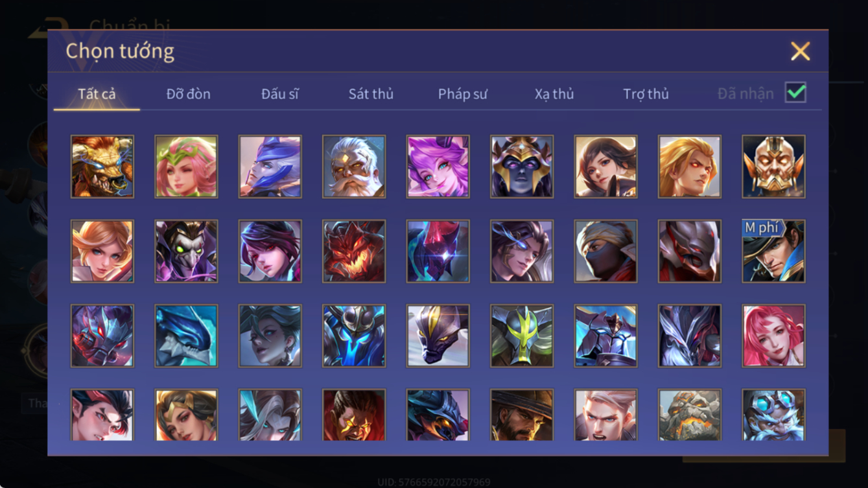This screenshot has height=488, width=868.
Task: Close the 'Chọn tướng' dialog
Action: [x=800, y=51]
